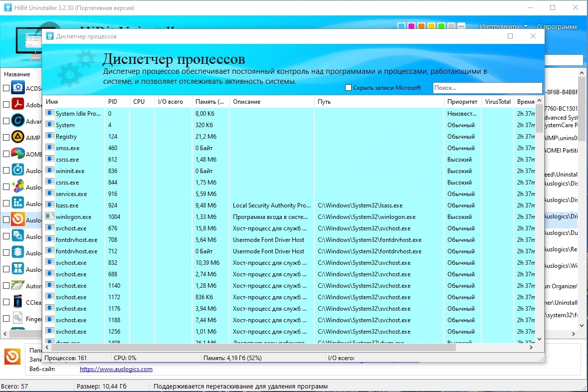Screen dimensions: 588x392
Task: Maximize the Диспетчер процессов window
Action: [x=510, y=36]
